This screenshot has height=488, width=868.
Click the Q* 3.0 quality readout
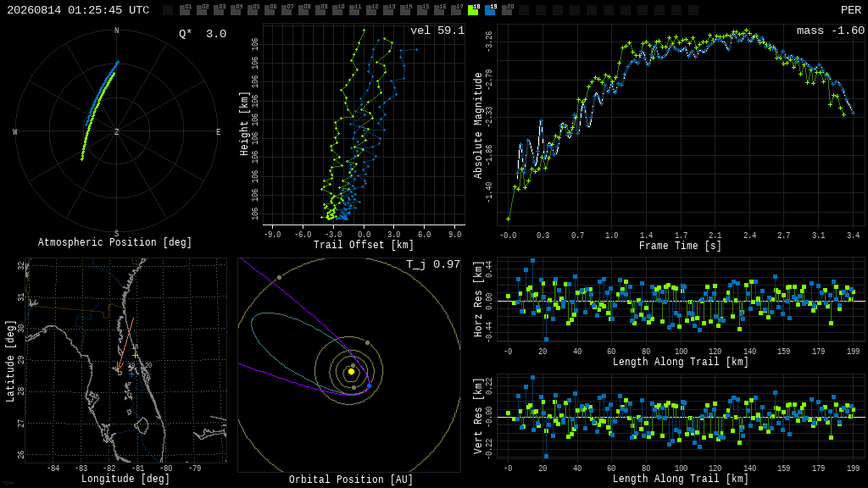tap(203, 34)
